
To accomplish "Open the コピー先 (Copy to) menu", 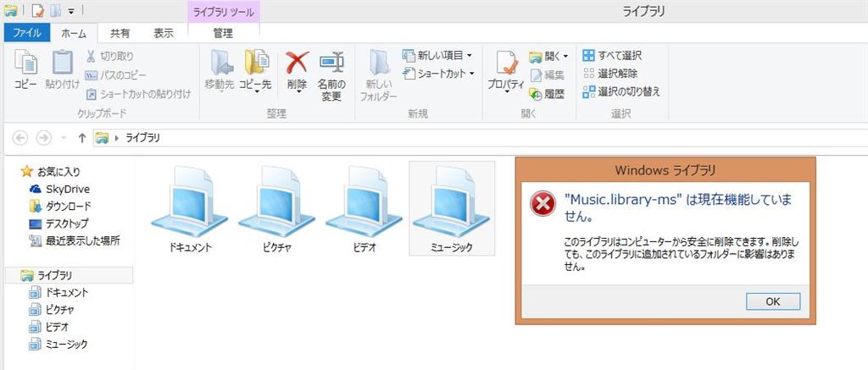I will [x=256, y=71].
